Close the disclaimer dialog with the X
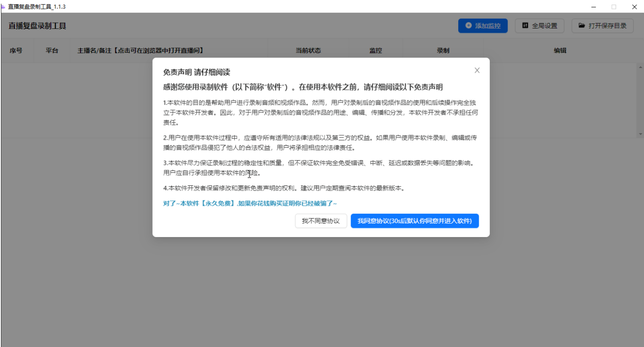 (x=477, y=70)
